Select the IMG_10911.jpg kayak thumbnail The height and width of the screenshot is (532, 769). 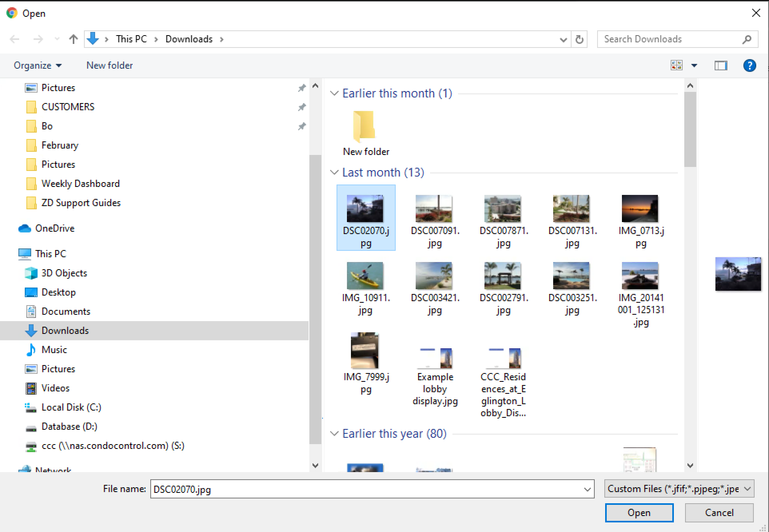click(x=365, y=276)
